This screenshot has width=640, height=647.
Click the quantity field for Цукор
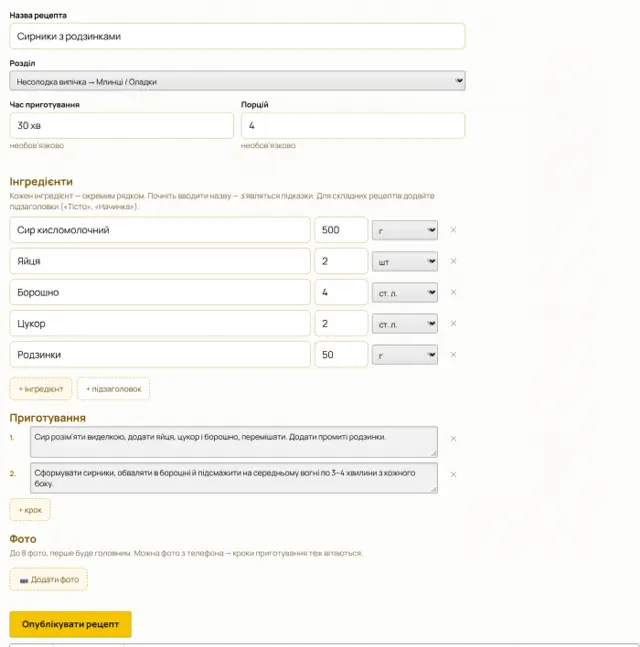pos(341,324)
